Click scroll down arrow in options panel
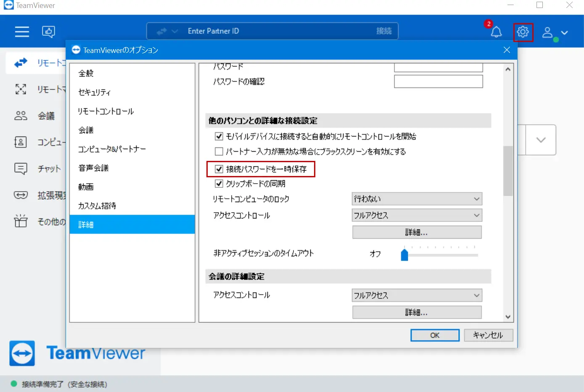This screenshot has height=392, width=584. 508,317
